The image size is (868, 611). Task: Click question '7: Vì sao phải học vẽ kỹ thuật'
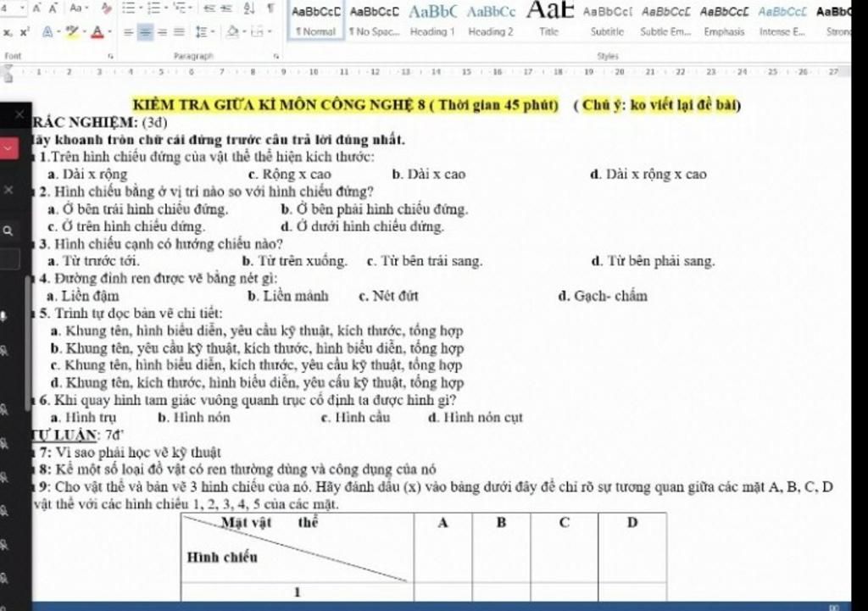tap(130, 453)
